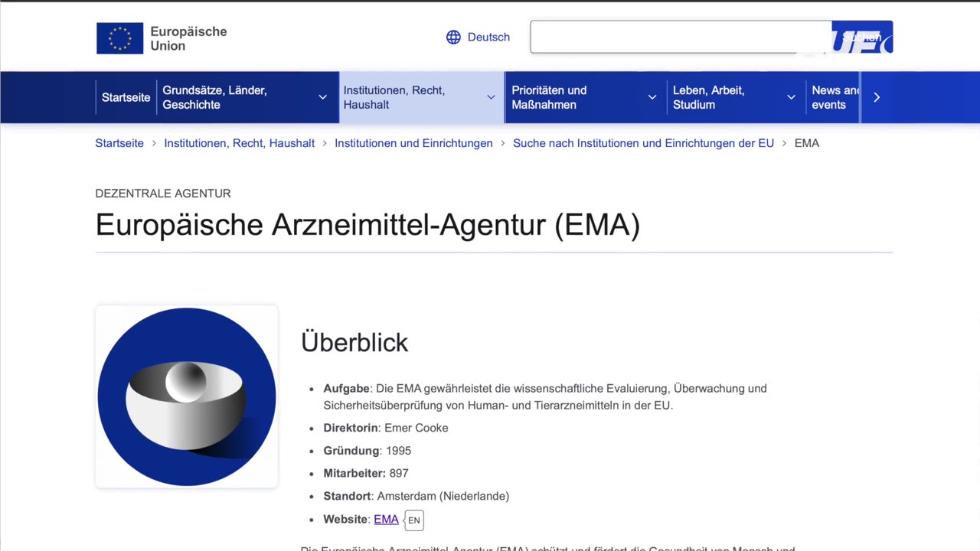Screen dimensions: 980x551
Task: Expand chevron next to Institutionen, Recht, Haushalt
Action: pyautogui.click(x=491, y=97)
